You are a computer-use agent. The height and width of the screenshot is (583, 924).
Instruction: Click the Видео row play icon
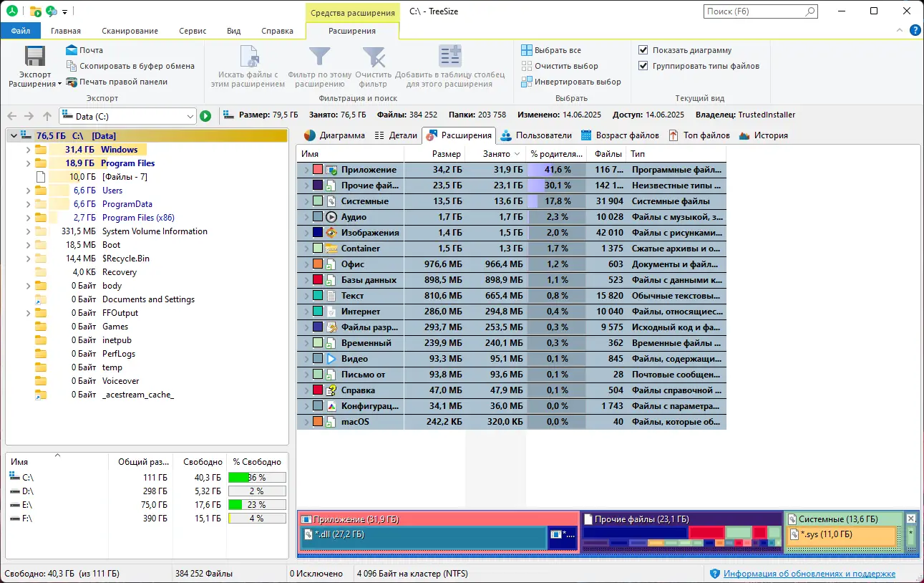[x=331, y=359]
